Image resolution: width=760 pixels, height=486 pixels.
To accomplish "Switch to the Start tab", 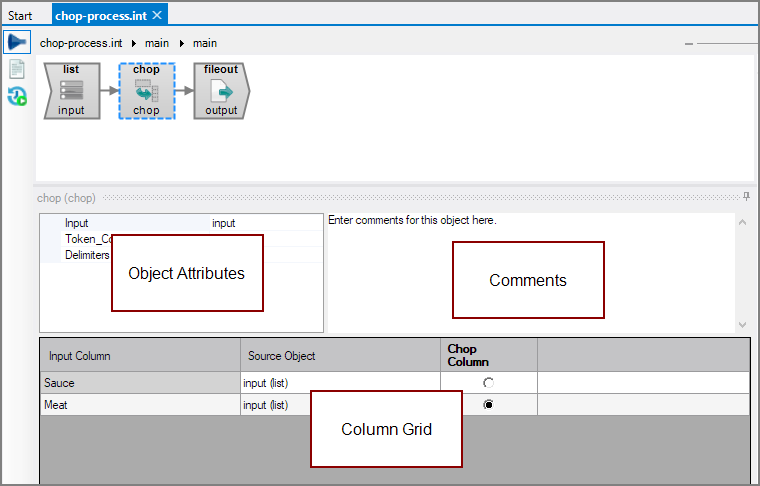I will coord(20,16).
